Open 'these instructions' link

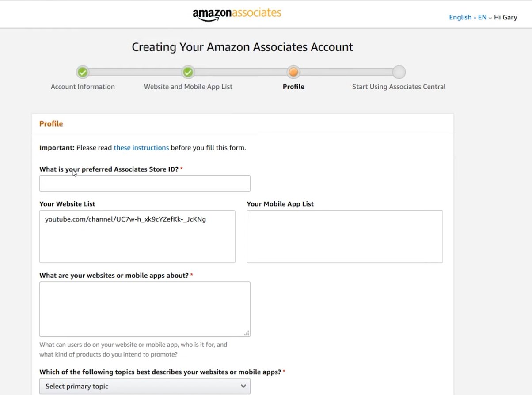pos(141,148)
